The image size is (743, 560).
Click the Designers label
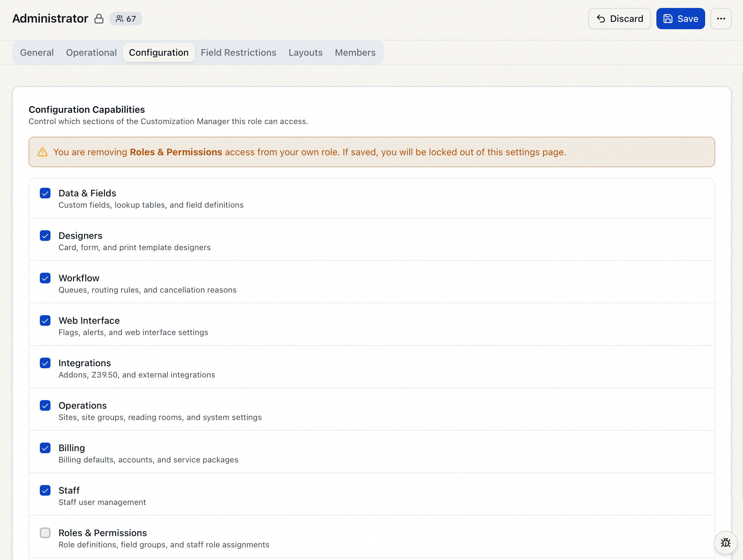click(x=80, y=236)
